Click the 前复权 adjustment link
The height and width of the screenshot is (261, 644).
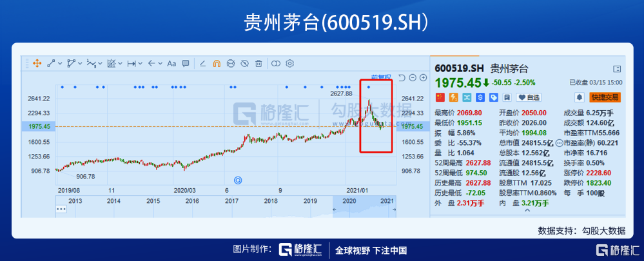tap(382, 77)
